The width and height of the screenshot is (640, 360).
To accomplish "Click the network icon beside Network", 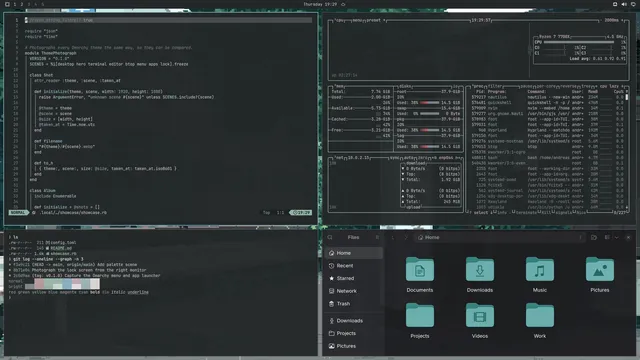I will 331,291.
